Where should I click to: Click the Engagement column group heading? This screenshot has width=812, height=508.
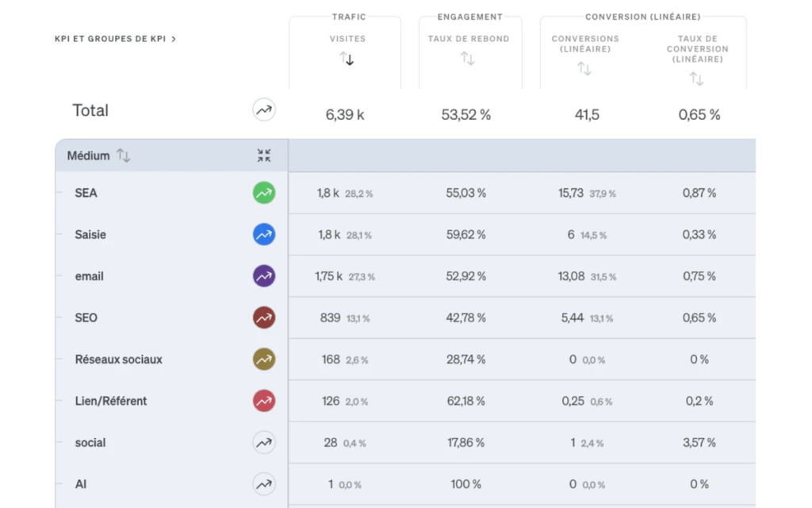click(469, 17)
